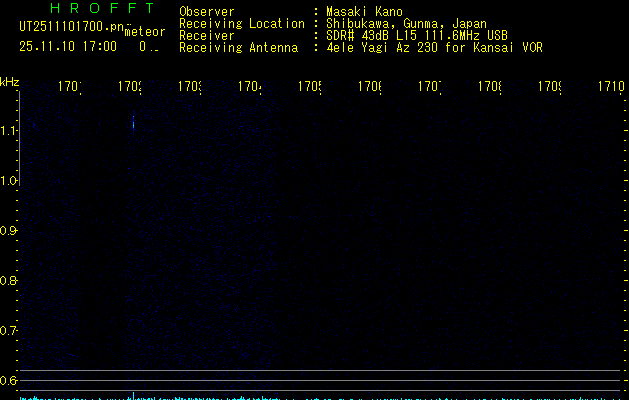Select the antenna value 4ele Yagi Az 230
This screenshot has height=400, width=629.
(384, 48)
